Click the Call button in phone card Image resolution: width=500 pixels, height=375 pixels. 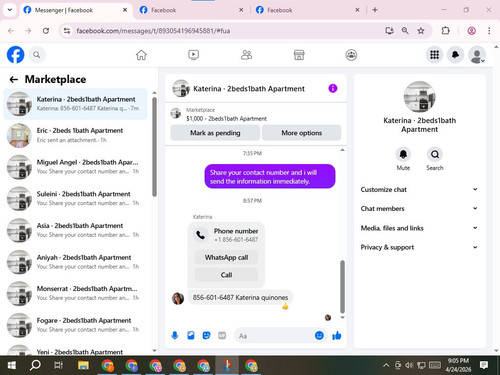226,275
